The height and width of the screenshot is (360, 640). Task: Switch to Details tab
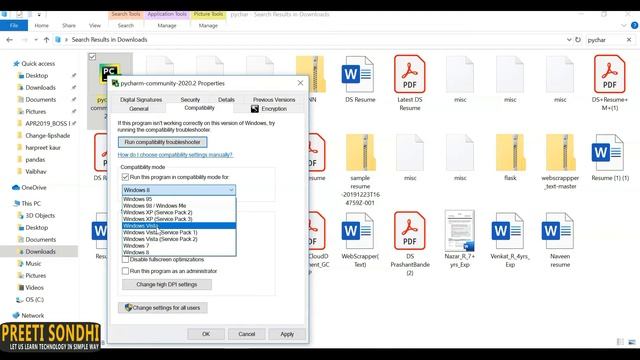[x=226, y=100]
